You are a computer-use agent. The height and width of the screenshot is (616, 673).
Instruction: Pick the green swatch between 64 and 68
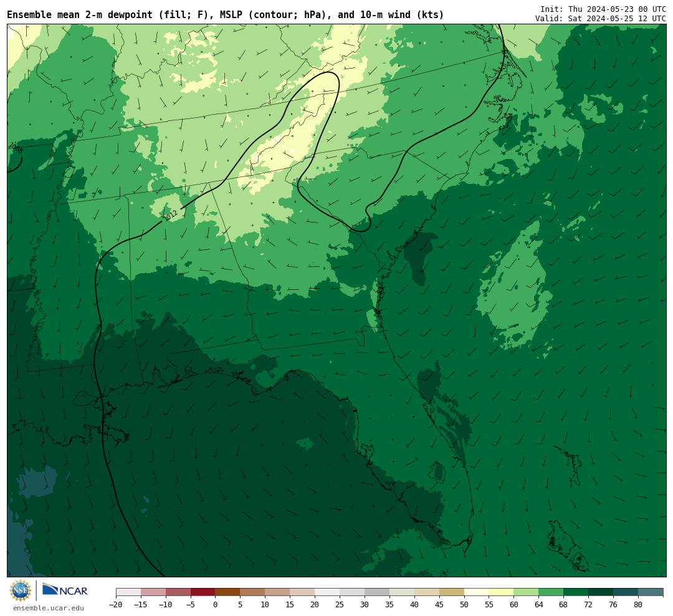[551, 592]
